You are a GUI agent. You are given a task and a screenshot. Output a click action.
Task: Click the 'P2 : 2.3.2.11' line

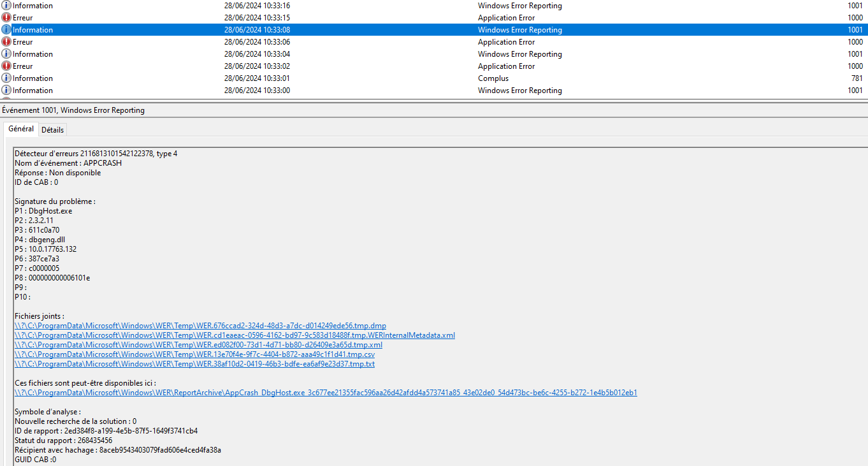pos(34,221)
